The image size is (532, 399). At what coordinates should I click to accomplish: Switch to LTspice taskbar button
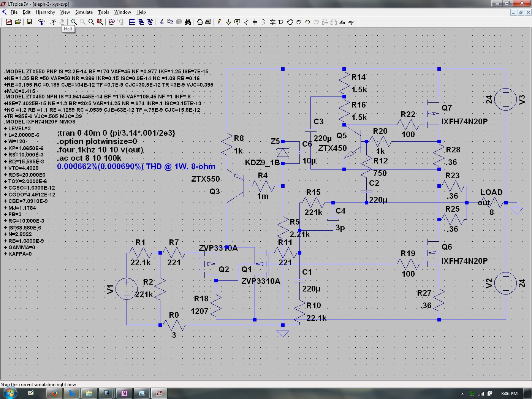[159, 393]
